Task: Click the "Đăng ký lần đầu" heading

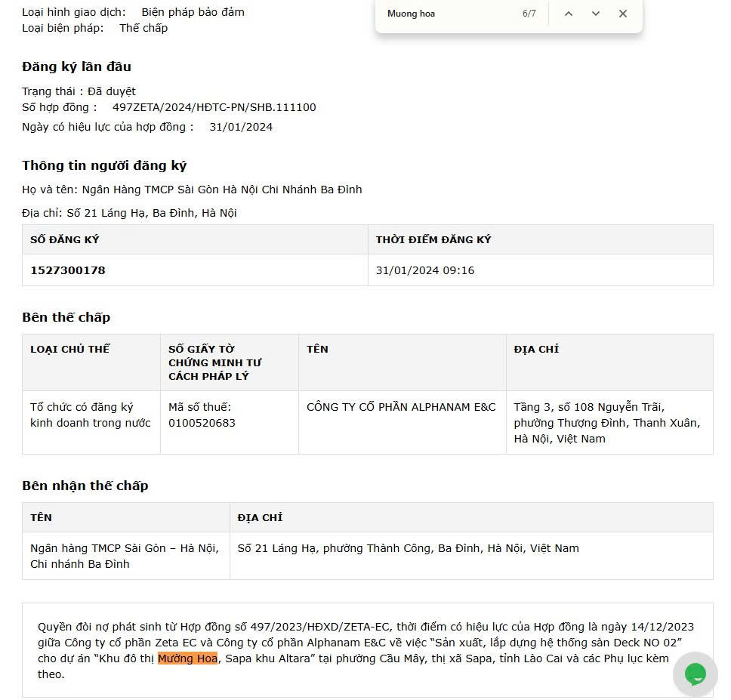Action: point(76,66)
